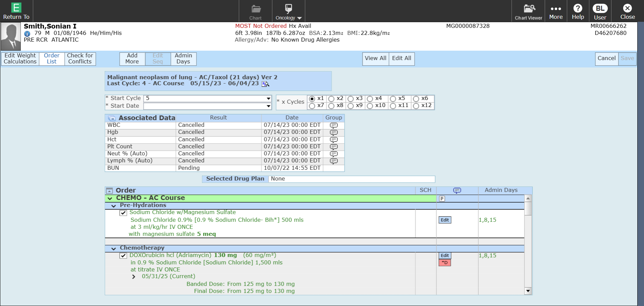Open comment for Neut % result

click(x=334, y=154)
